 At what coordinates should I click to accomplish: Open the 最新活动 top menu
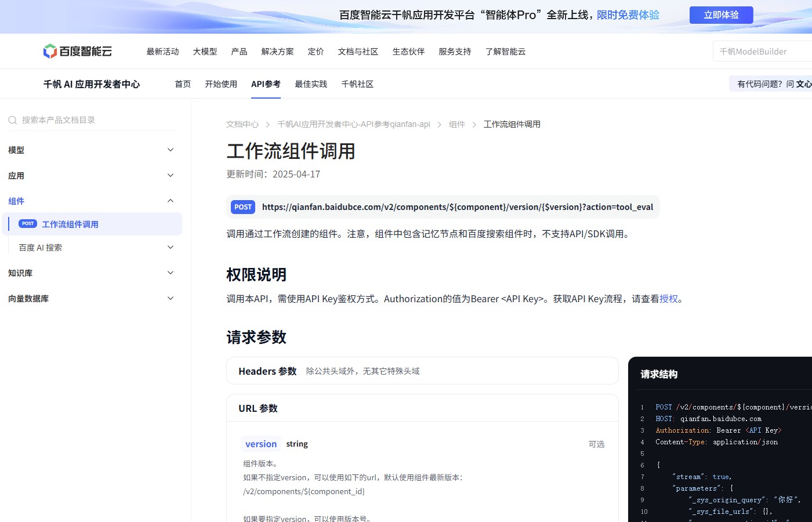(162, 52)
